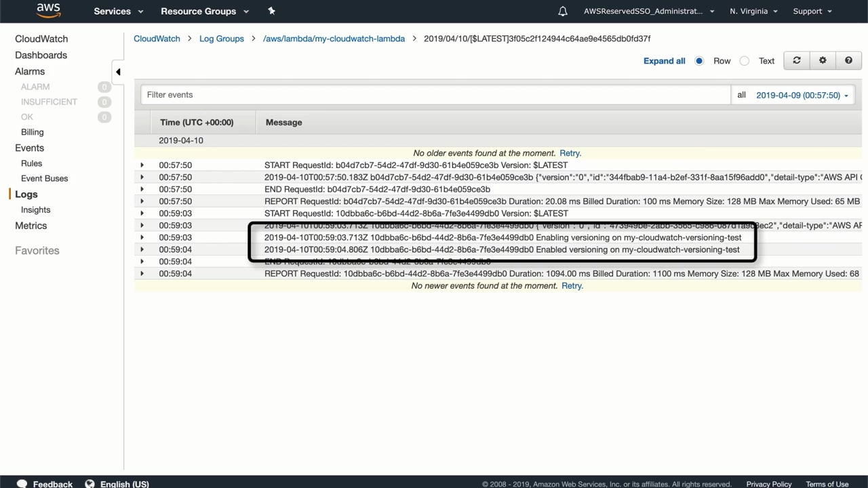The image size is (868, 488).
Task: Select the Text view radio button
Action: (x=745, y=61)
